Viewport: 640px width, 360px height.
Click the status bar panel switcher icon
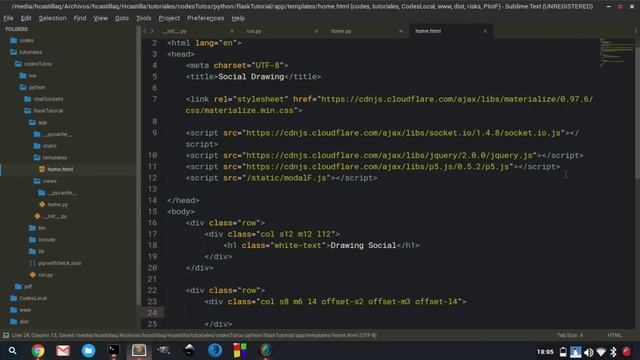coord(6,336)
